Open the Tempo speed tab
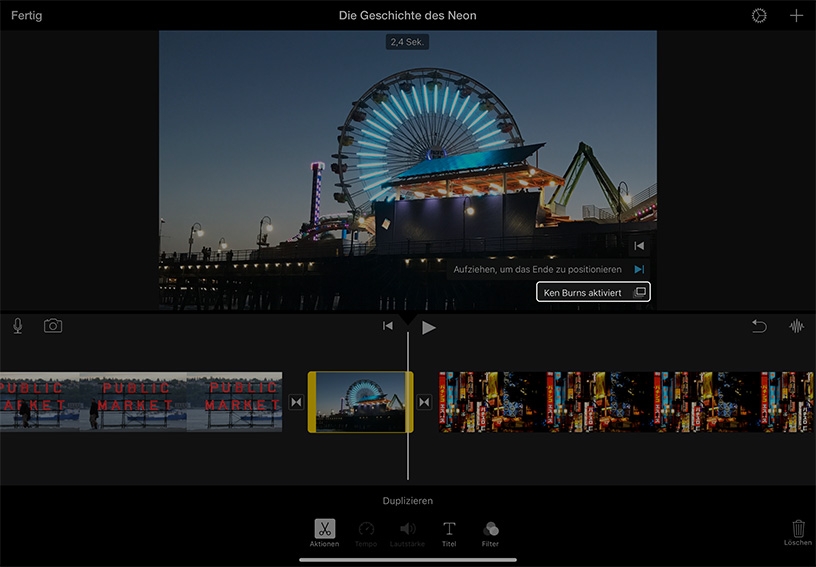 [x=366, y=533]
